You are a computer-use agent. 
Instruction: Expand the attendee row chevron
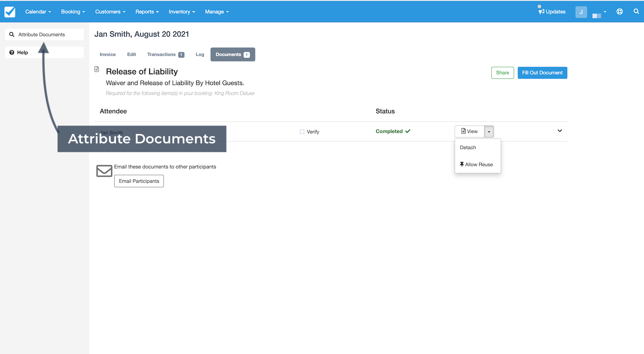(x=559, y=131)
